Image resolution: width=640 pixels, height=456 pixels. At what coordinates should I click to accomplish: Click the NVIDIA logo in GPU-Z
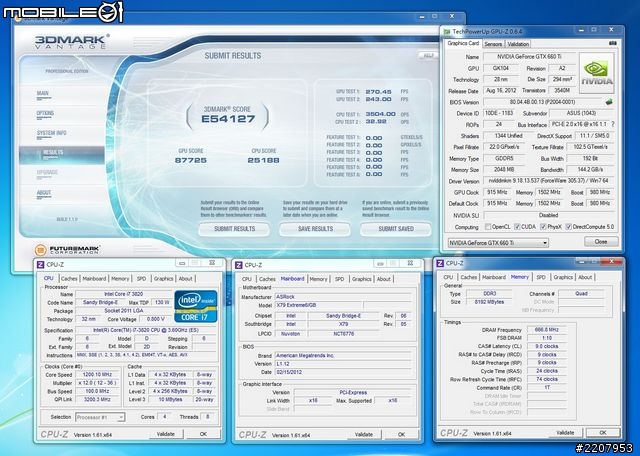(x=597, y=73)
